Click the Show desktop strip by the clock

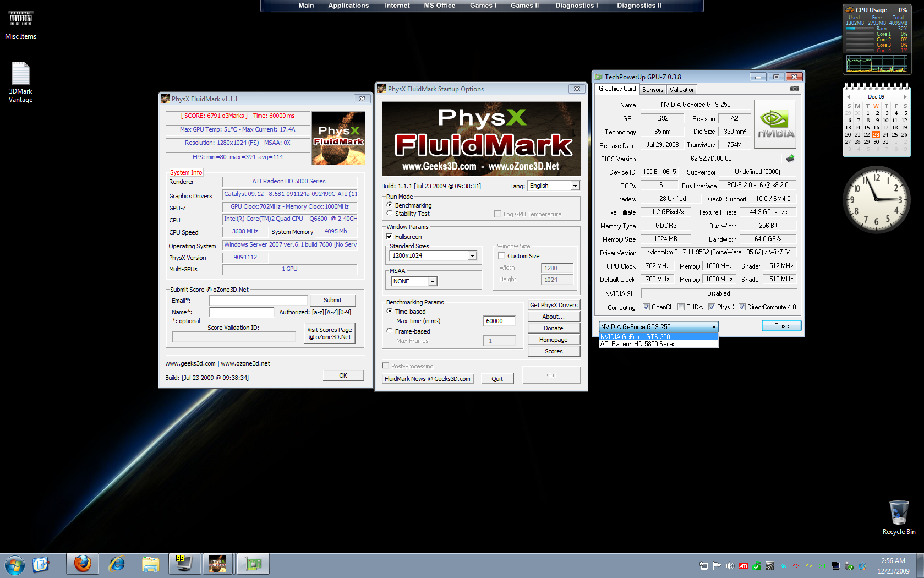[920, 565]
